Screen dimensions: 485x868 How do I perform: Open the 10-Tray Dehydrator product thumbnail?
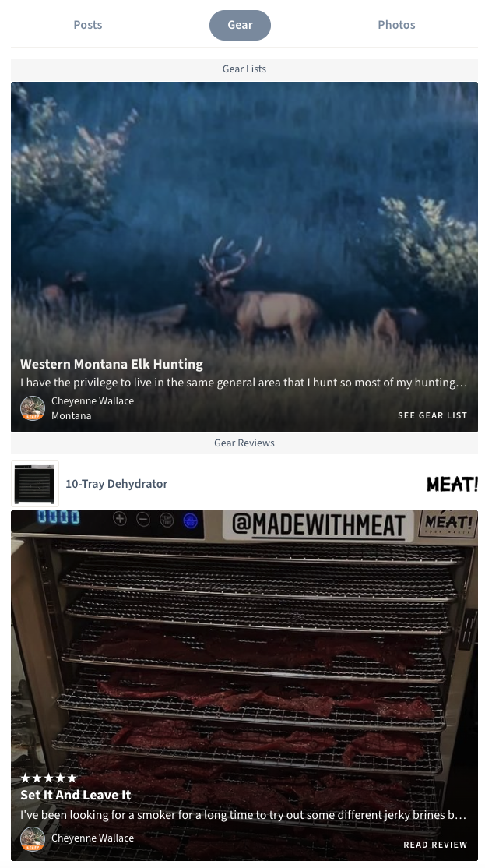(x=35, y=484)
